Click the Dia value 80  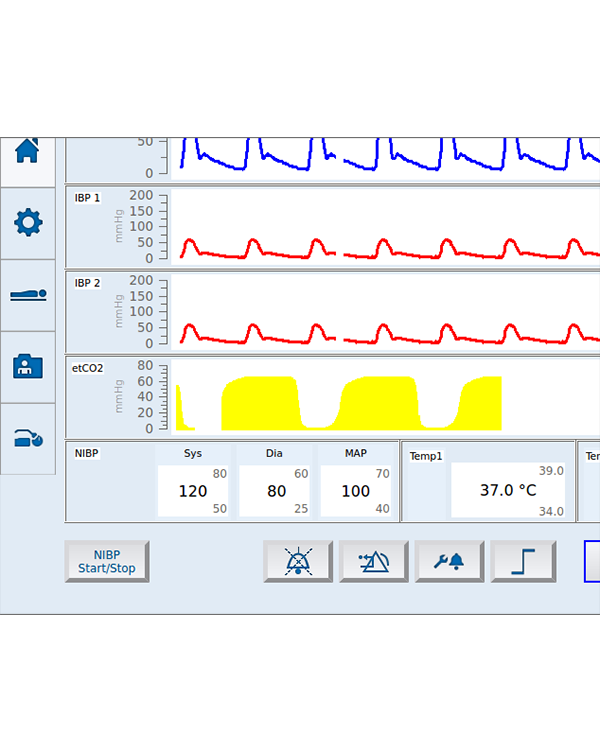(x=276, y=491)
